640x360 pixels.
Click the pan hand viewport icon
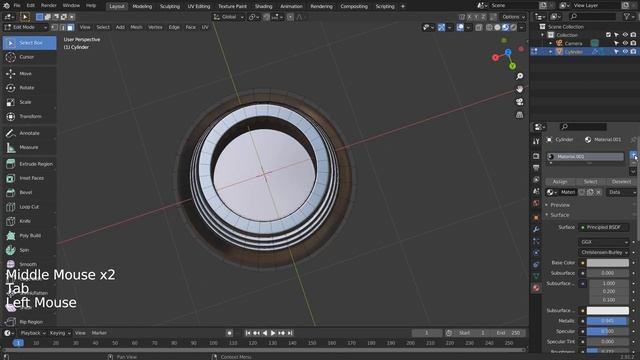click(520, 89)
